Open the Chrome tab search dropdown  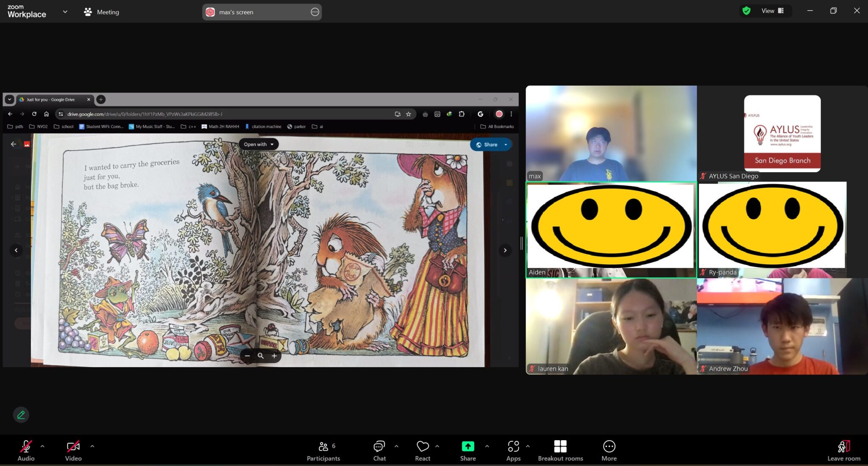click(9, 99)
